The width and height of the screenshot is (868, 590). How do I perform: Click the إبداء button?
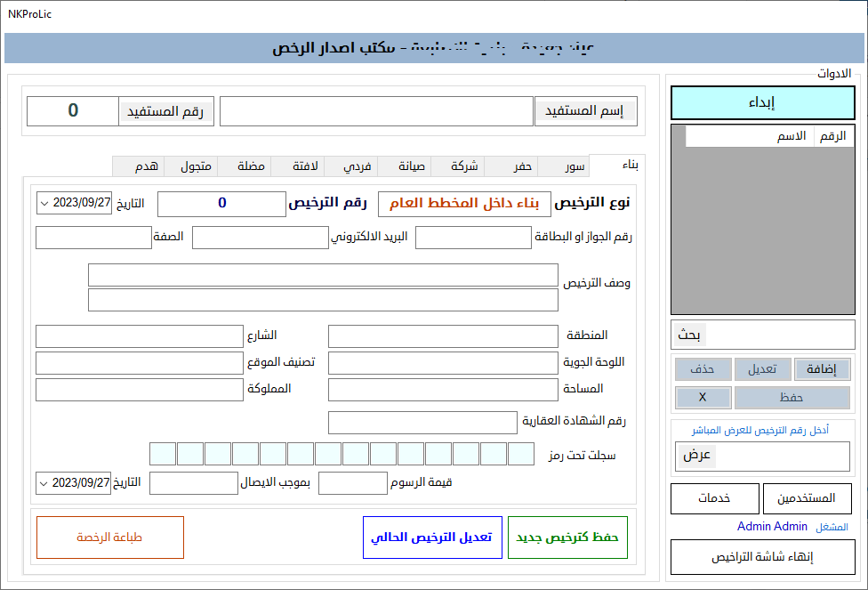pyautogui.click(x=763, y=102)
